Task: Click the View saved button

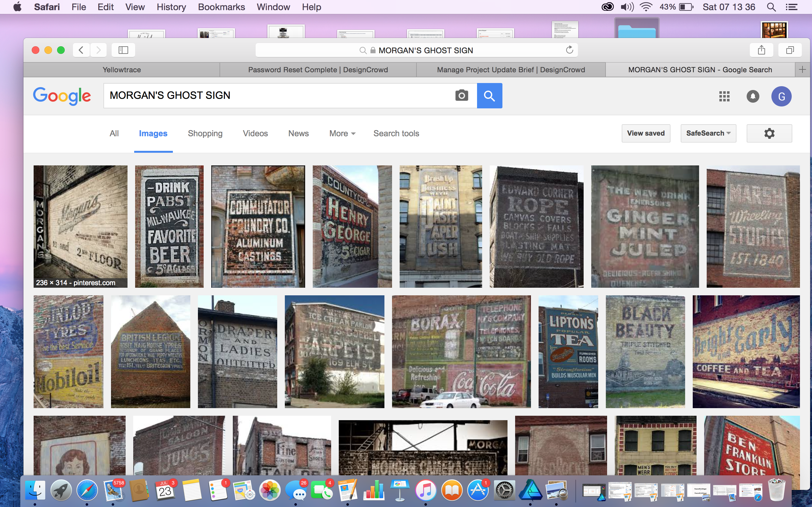Action: pyautogui.click(x=645, y=133)
